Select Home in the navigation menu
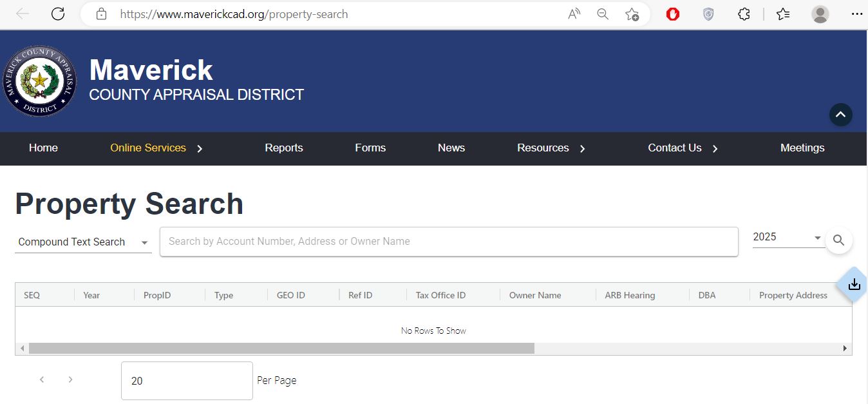Image resolution: width=868 pixels, height=404 pixels. point(43,148)
